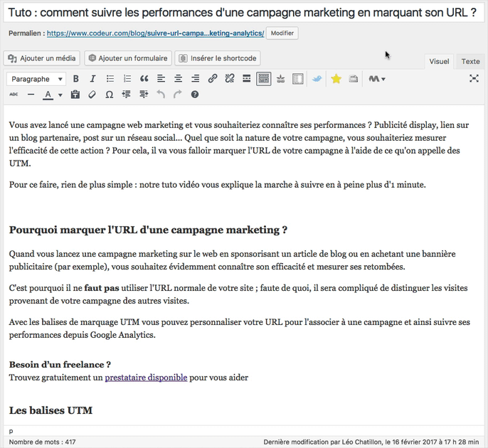The width and height of the screenshot is (488, 448).
Task: Insert a bulleted list
Action: coord(110,79)
